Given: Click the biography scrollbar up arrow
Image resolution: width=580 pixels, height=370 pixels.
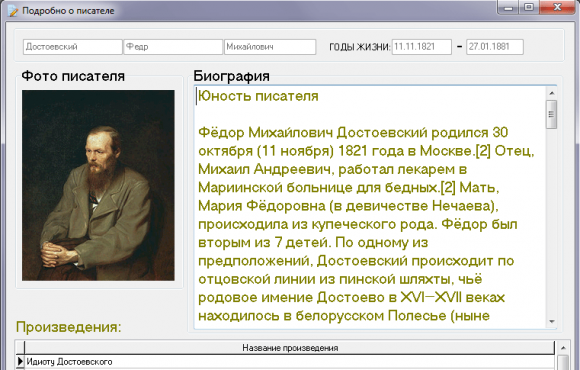Looking at the screenshot, I should pos(552,93).
